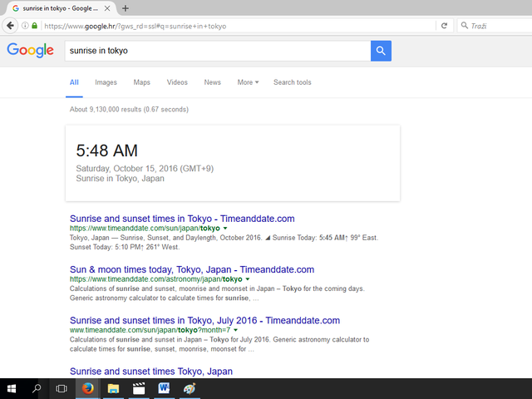This screenshot has height=399, width=532.
Task: Expand the More search category dropdown
Action: pyautogui.click(x=248, y=82)
